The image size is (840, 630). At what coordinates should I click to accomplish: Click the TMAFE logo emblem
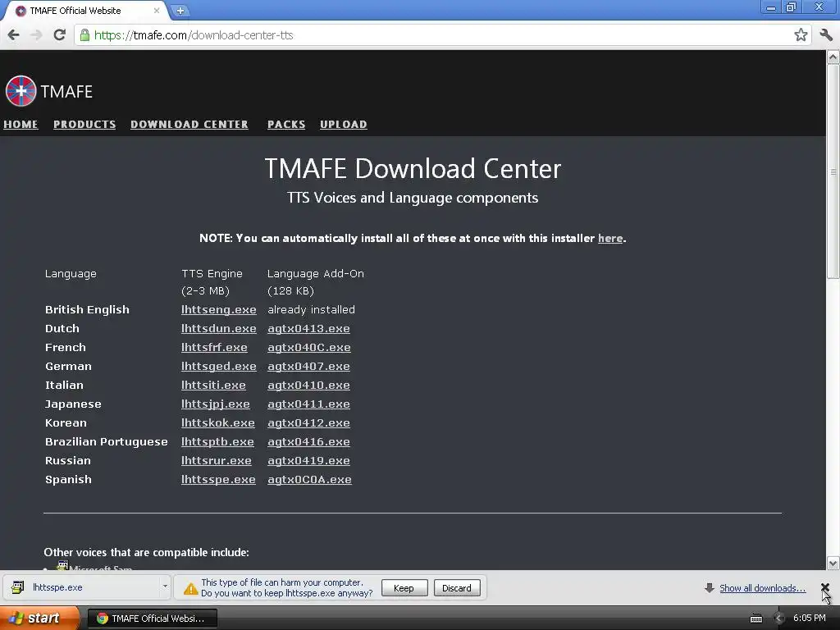pos(21,91)
